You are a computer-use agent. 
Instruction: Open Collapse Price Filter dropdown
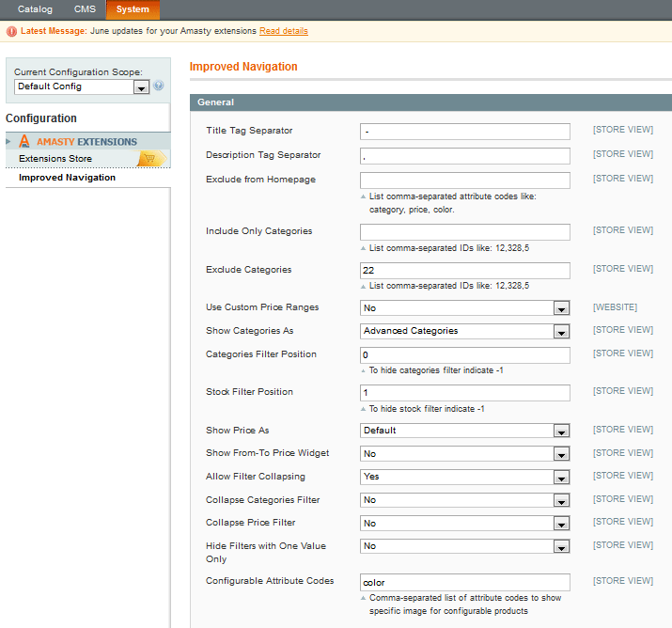coord(465,523)
